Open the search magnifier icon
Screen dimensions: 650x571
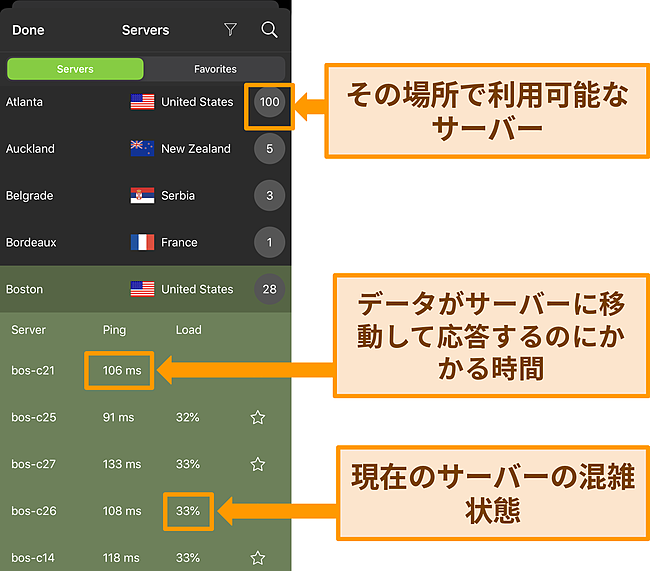point(269,29)
